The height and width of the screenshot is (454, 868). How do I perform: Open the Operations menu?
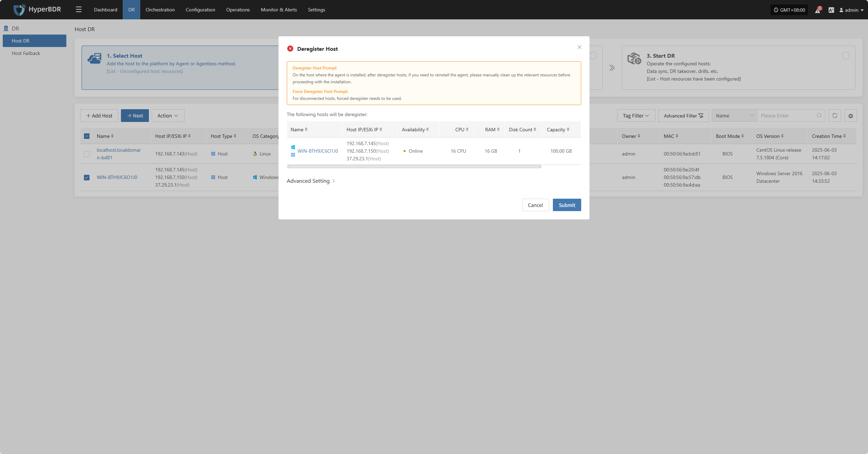tap(238, 10)
